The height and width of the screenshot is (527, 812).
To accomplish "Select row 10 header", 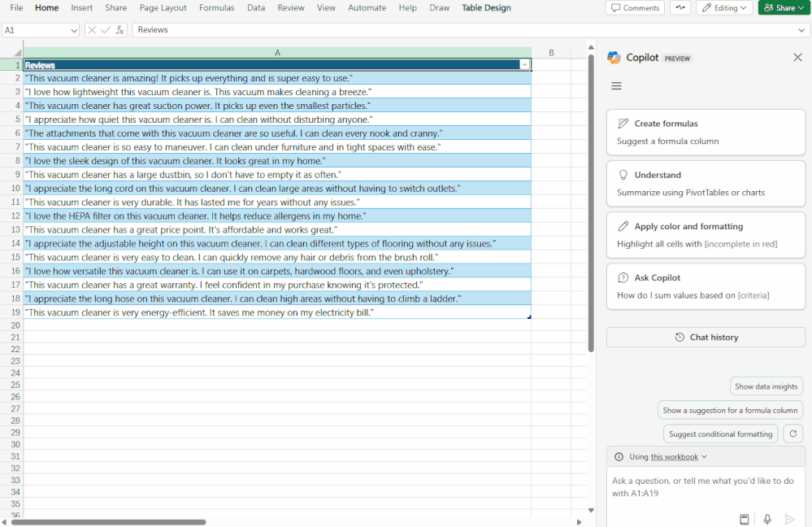I will pos(11,189).
